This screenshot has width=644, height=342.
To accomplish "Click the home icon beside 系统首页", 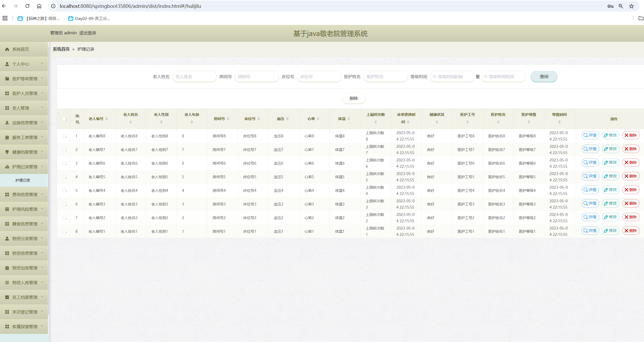I will 7,49.
